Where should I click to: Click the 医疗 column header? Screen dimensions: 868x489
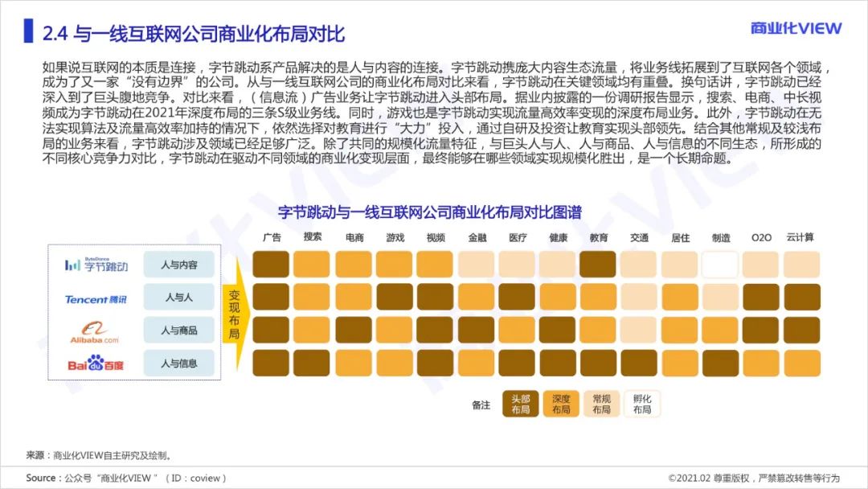click(518, 237)
